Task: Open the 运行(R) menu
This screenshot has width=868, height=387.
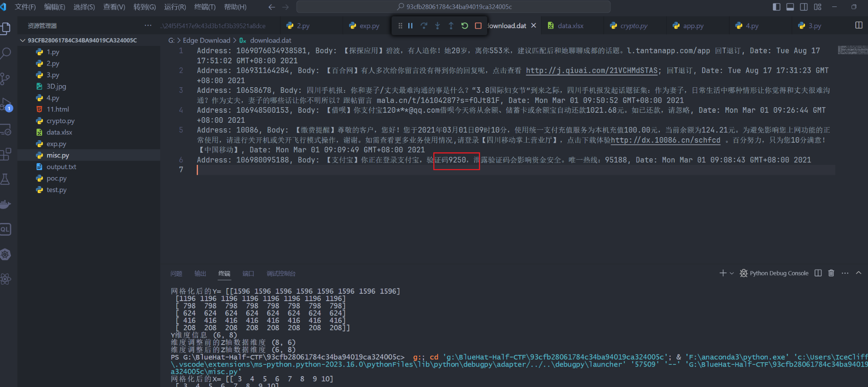Action: (175, 7)
